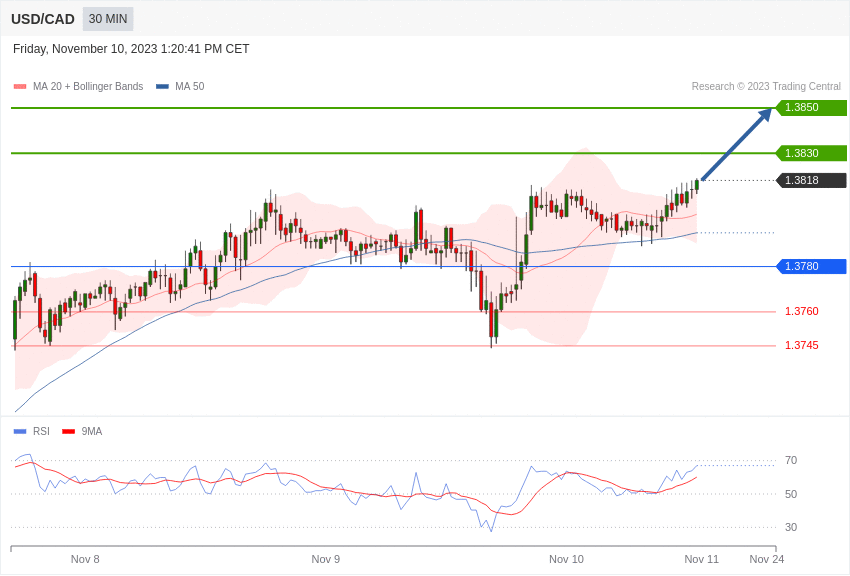
Task: Click the 1.3818 current price tag
Action: pyautogui.click(x=812, y=180)
